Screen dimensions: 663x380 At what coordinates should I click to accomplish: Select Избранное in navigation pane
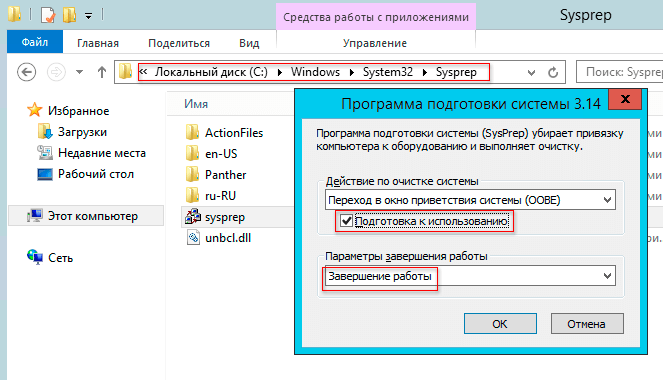[78, 111]
